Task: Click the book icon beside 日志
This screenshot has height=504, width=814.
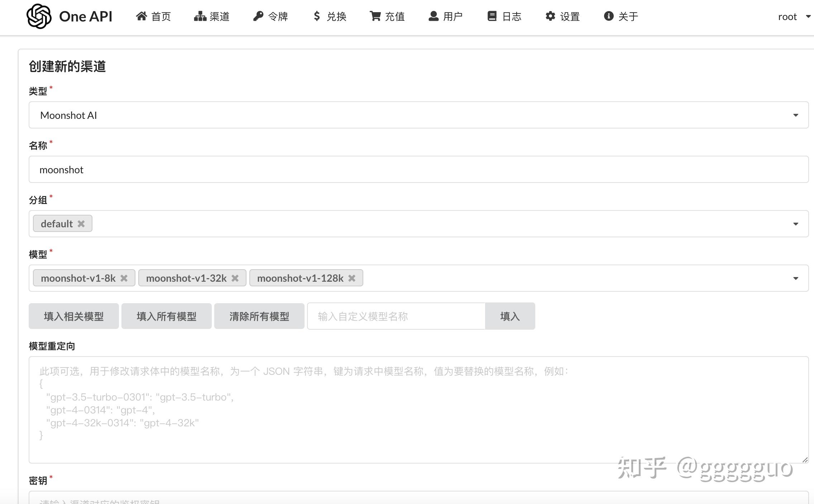Action: pyautogui.click(x=492, y=16)
